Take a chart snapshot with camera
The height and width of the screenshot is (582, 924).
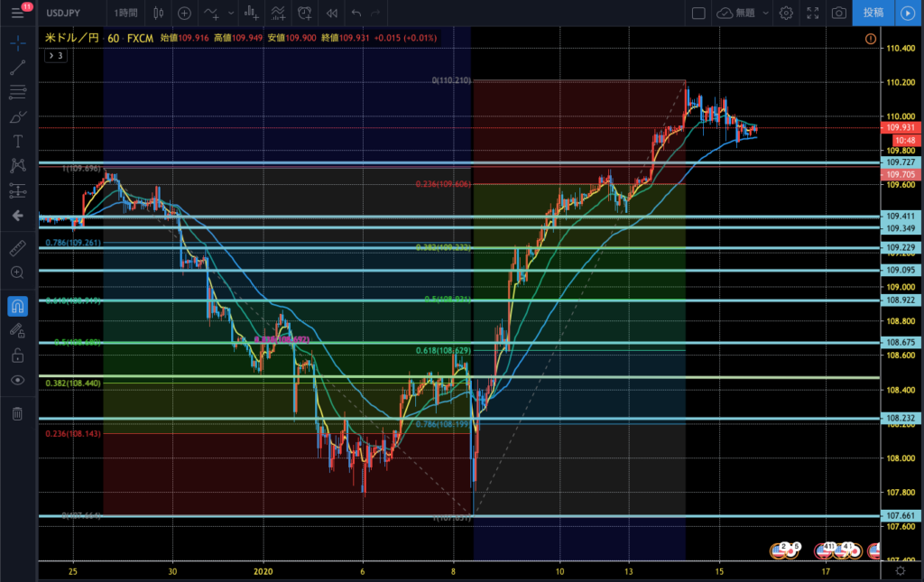(839, 13)
